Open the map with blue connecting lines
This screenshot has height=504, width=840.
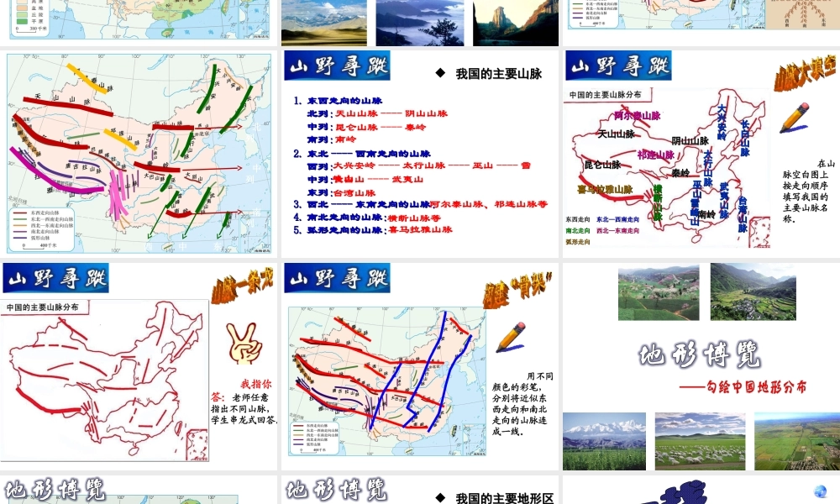386,381
